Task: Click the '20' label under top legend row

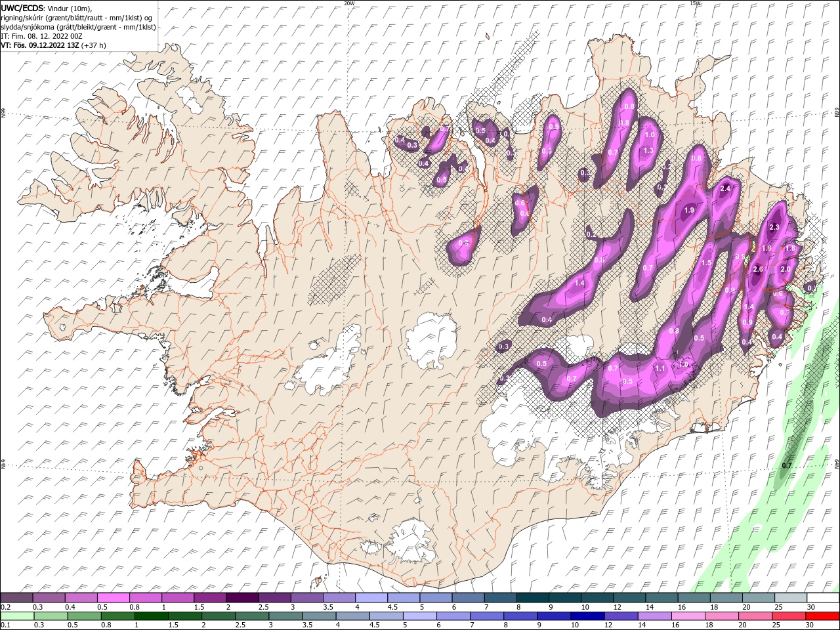Action: coord(746,607)
